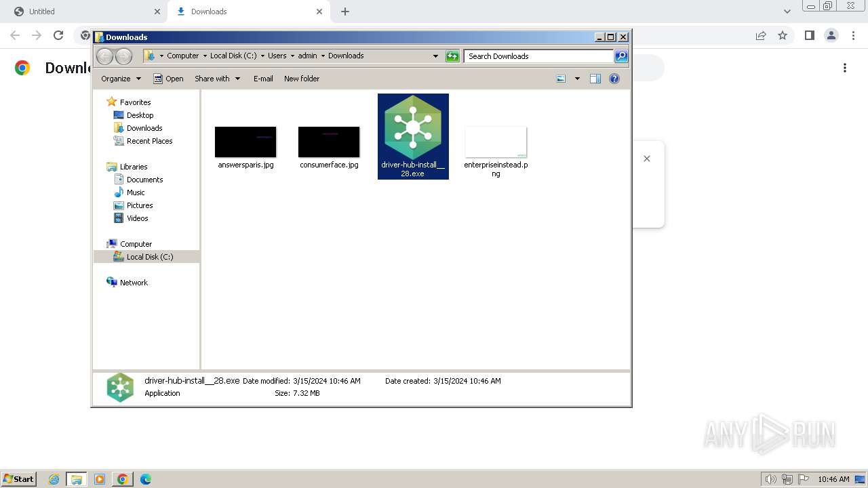The image size is (868, 488).
Task: Open the Organize menu
Action: tap(121, 79)
